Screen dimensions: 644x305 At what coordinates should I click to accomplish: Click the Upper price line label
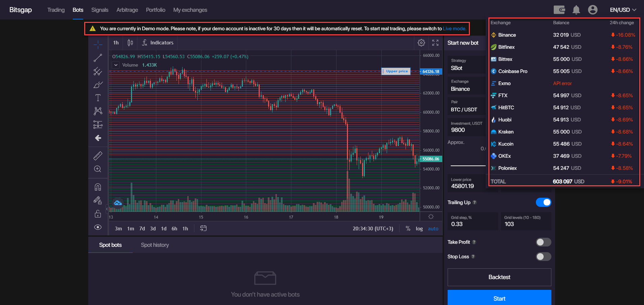(396, 71)
